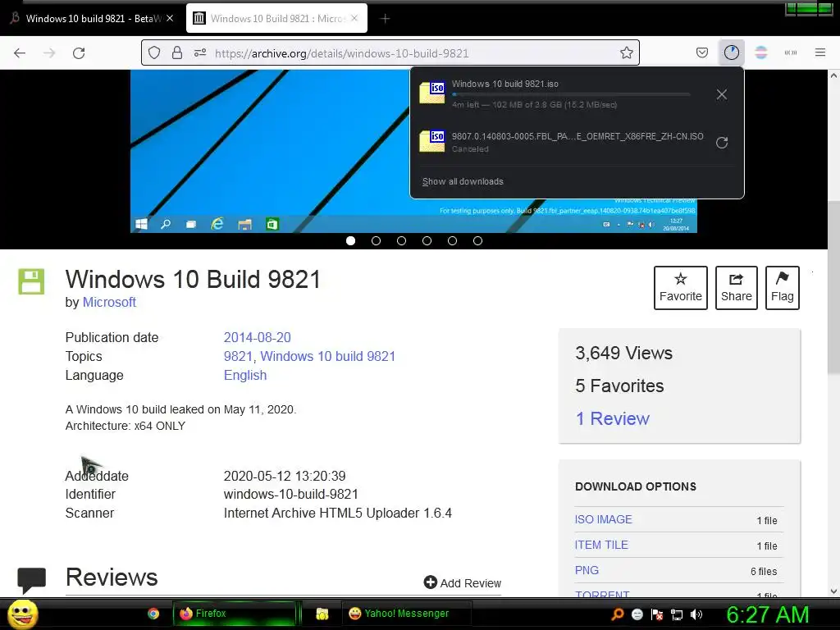Reload the page with the refresh icon

pyautogui.click(x=79, y=53)
